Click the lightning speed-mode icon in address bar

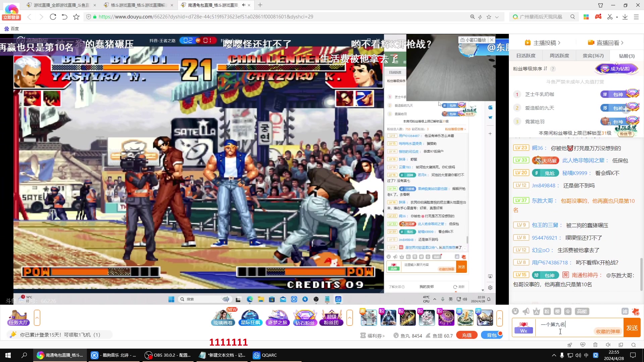480,17
